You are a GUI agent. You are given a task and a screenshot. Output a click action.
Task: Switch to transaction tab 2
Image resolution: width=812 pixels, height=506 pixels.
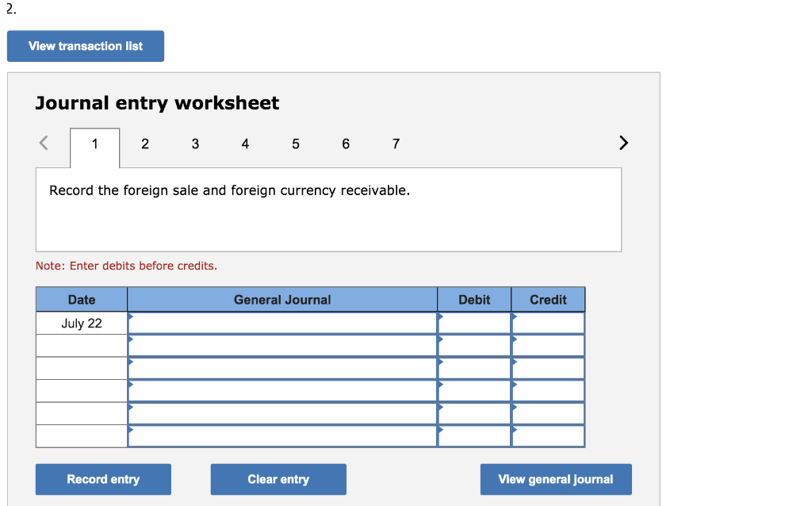coord(144,144)
